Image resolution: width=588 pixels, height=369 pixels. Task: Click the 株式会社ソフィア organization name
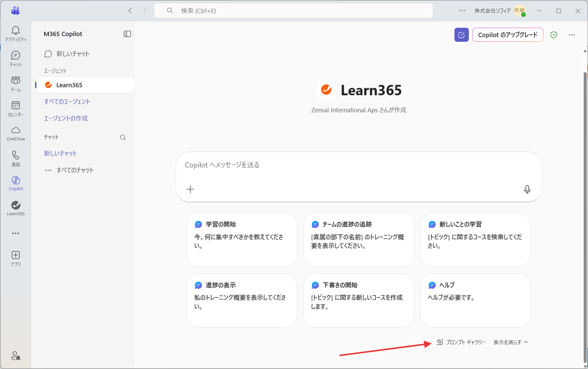click(493, 11)
